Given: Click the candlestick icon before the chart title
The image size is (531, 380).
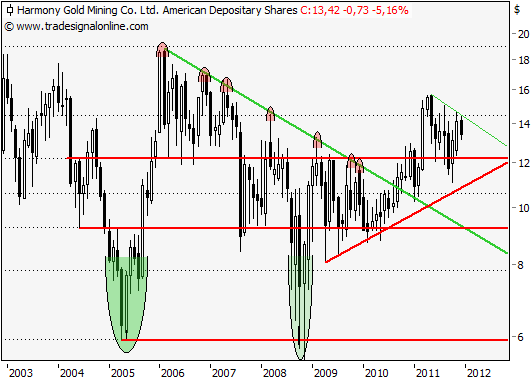Looking at the screenshot, I should (x=10, y=10).
